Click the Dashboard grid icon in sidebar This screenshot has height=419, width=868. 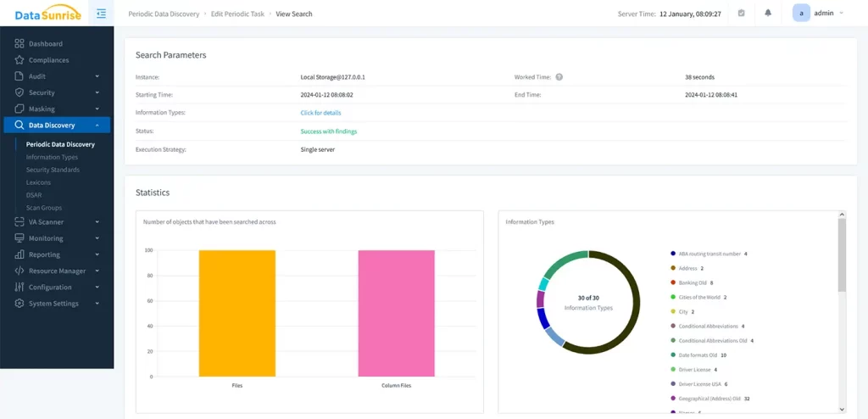tap(19, 44)
